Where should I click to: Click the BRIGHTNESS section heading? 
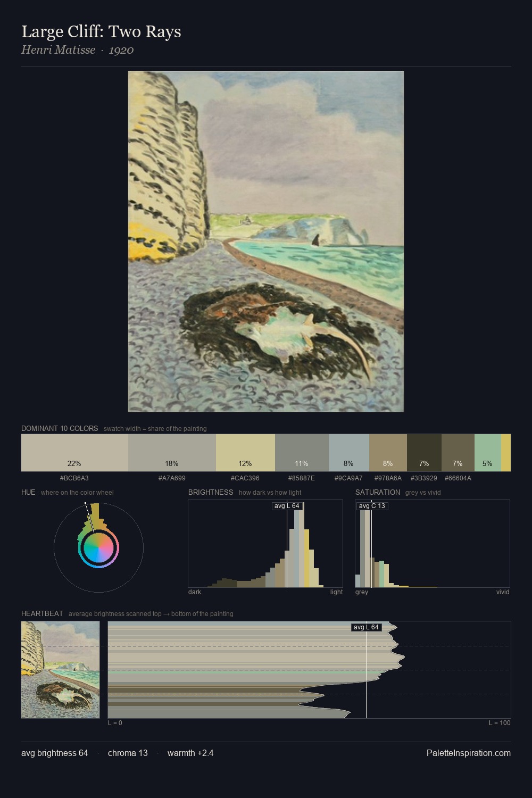click(211, 492)
